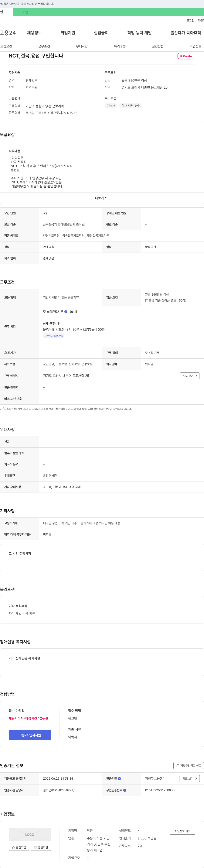Image resolution: width=204 pixels, height=868 pixels.
Task: Click the 운전면허증 preference value
Action: (50, 476)
